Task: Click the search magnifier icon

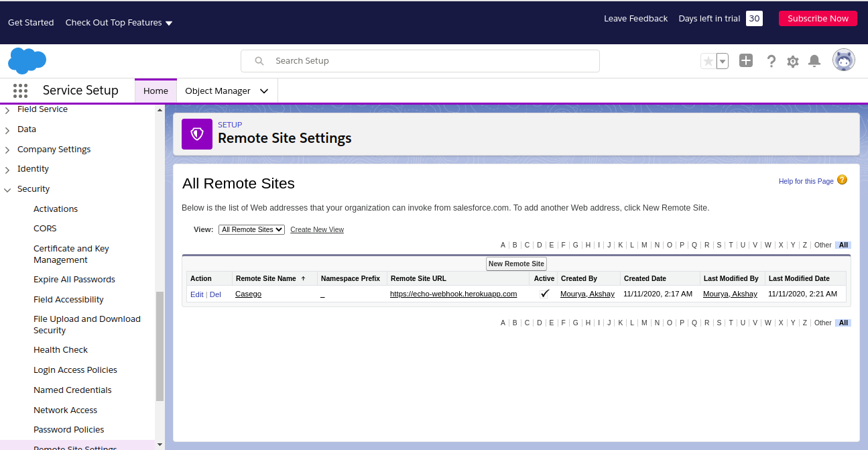Action: click(259, 61)
